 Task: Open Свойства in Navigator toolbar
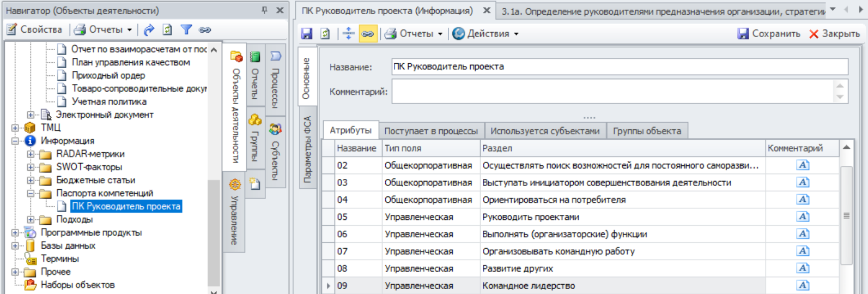[x=35, y=30]
